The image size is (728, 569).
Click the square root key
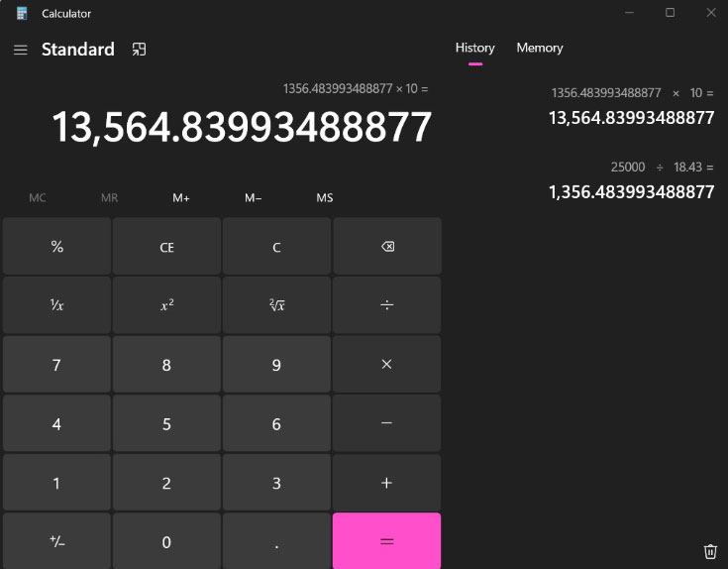tap(276, 305)
